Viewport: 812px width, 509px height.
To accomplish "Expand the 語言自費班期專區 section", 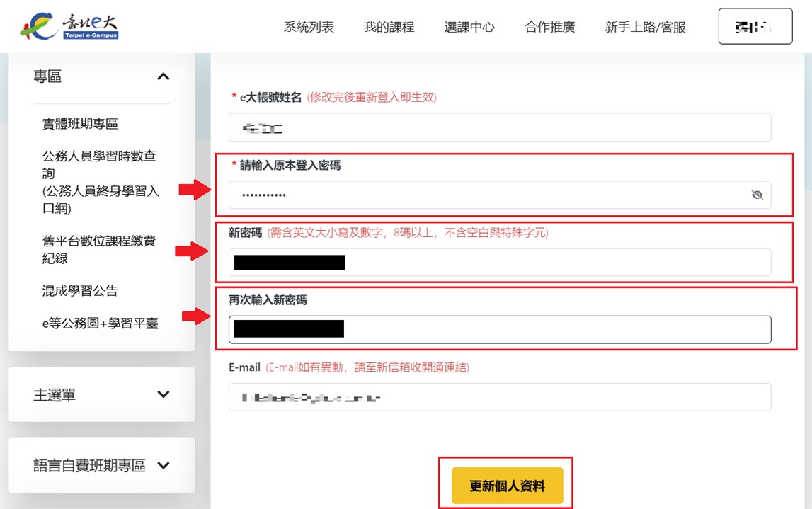I will pos(164,466).
